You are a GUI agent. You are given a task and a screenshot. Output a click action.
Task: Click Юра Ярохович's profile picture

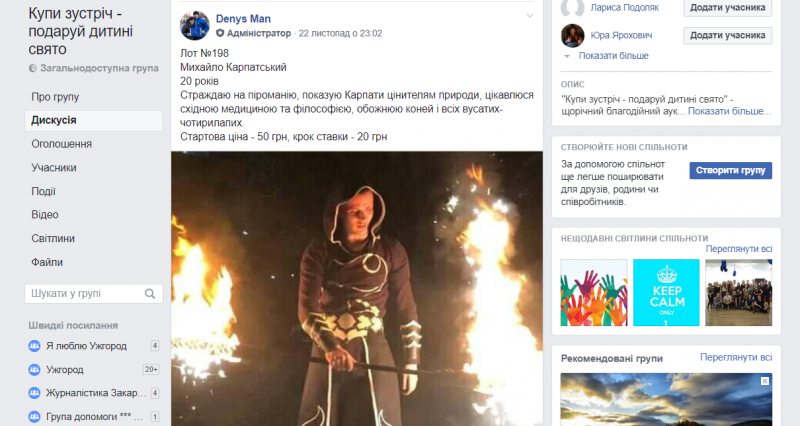(x=572, y=36)
